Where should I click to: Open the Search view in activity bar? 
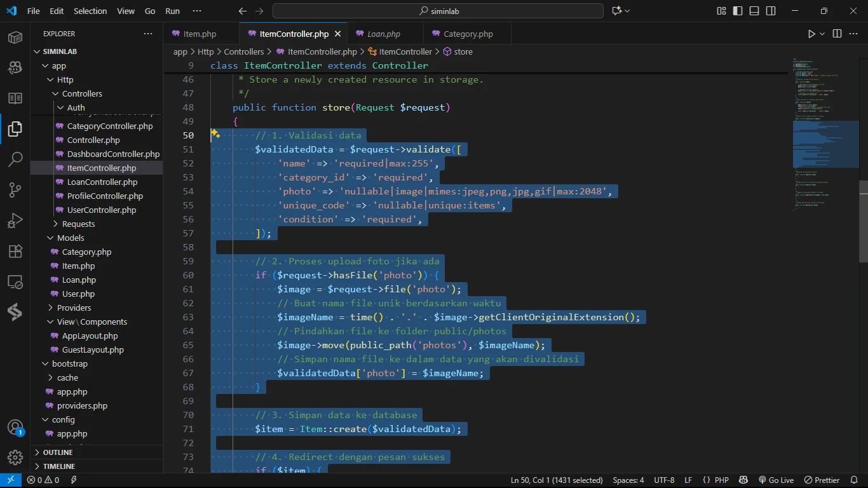(x=15, y=159)
